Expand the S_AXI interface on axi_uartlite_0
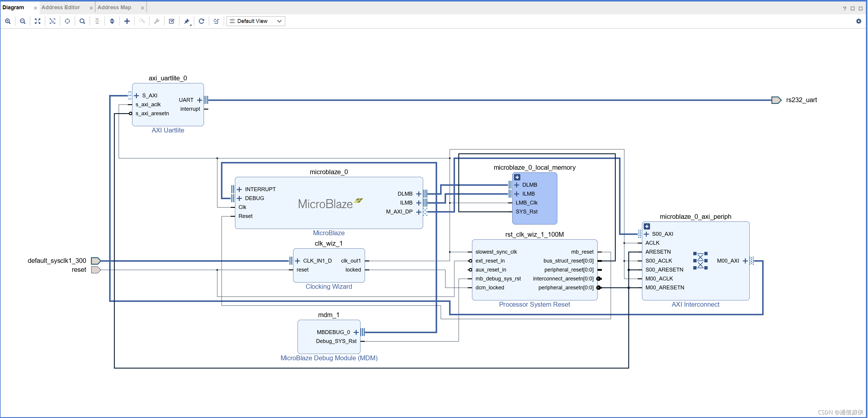Viewport: 868px width, 418px height. (x=137, y=96)
